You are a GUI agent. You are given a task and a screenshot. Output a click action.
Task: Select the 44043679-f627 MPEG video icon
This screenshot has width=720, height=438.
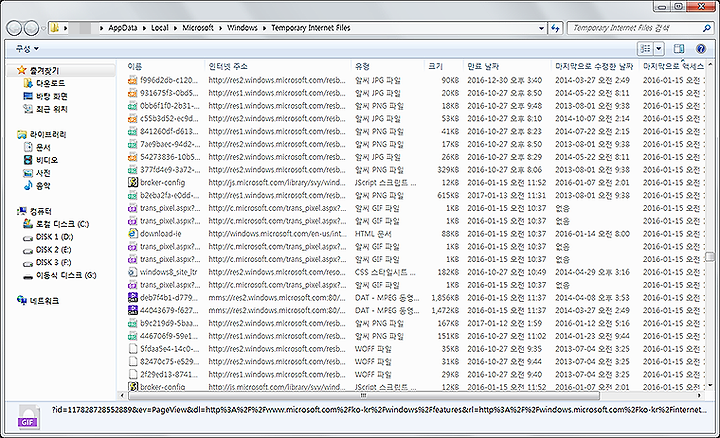tap(133, 310)
